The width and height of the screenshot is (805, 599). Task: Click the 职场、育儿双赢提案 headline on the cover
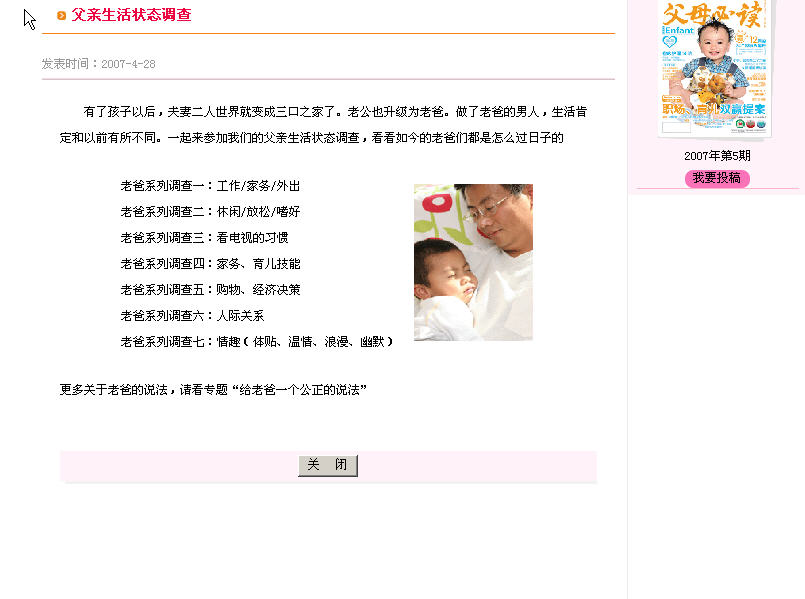714,109
